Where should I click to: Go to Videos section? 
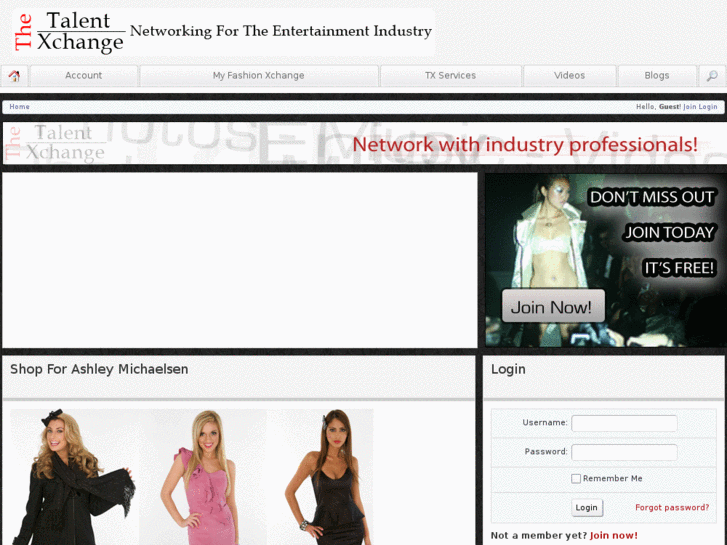click(x=569, y=76)
